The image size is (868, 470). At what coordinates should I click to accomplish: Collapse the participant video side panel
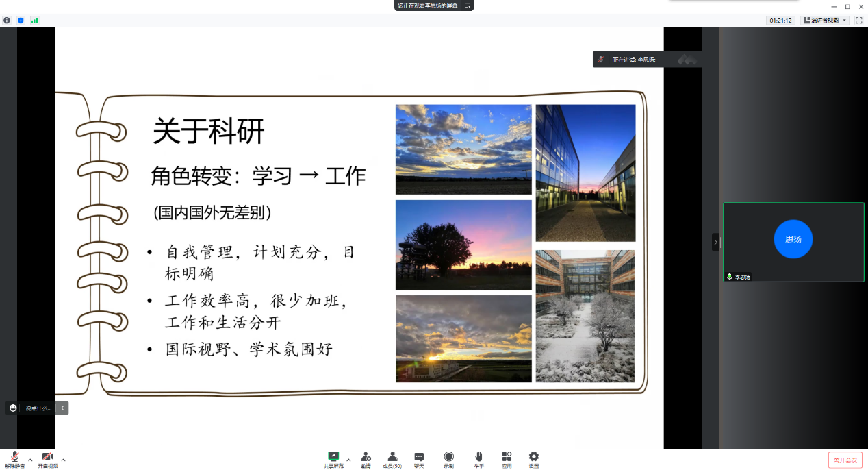pos(715,242)
